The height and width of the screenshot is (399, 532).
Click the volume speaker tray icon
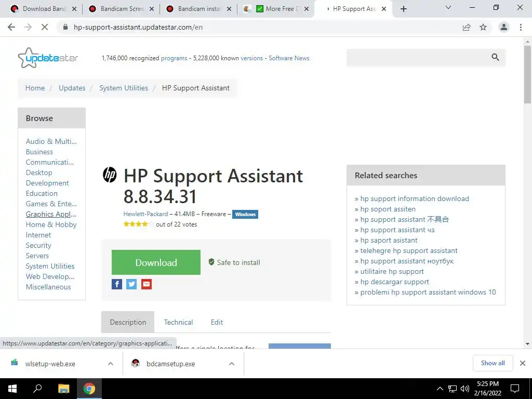(465, 389)
